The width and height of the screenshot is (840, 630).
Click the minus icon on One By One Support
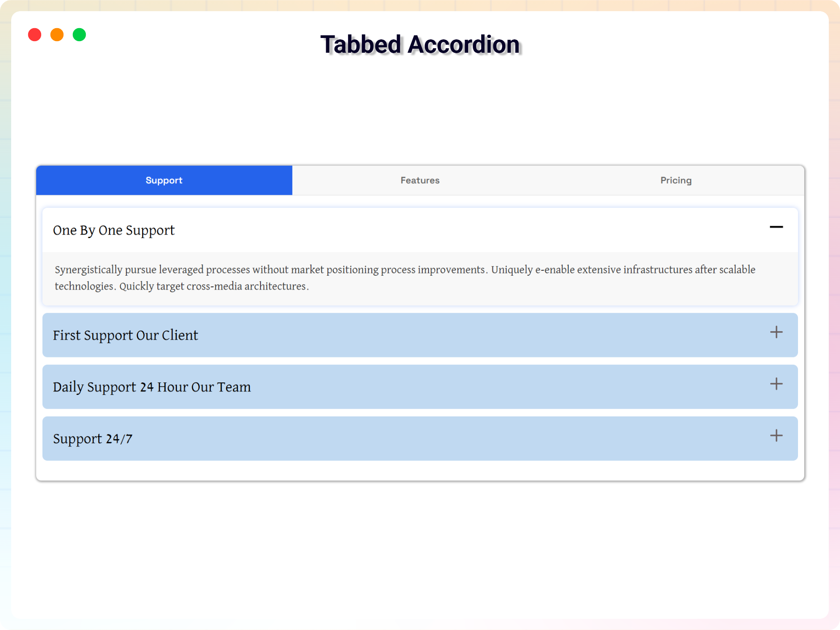[x=777, y=228]
